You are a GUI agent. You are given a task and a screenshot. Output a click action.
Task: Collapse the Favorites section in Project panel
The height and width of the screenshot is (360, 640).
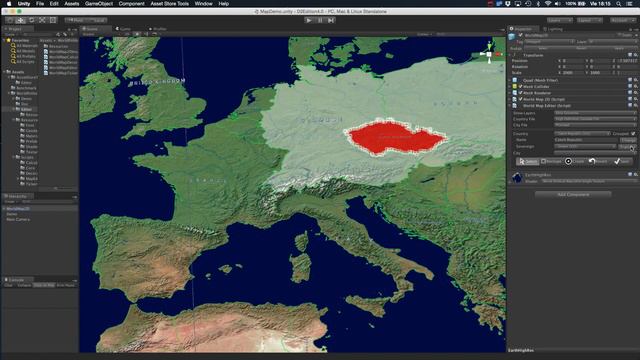click(x=4, y=40)
